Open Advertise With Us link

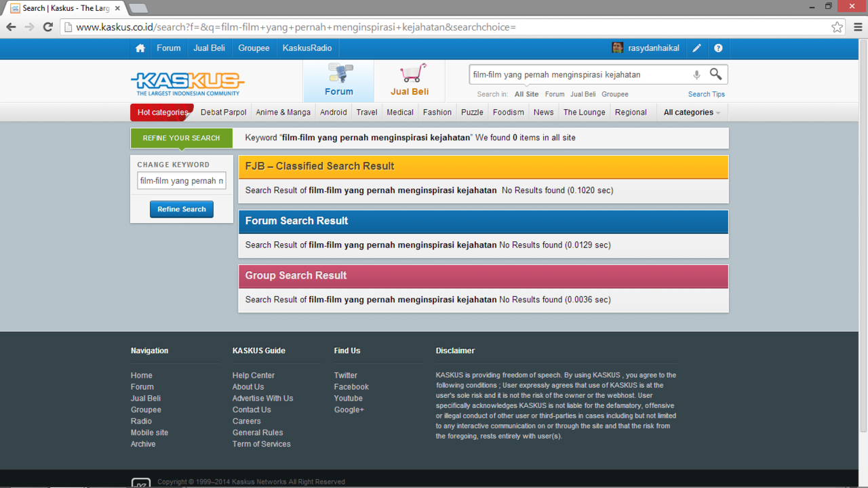[263, 399]
